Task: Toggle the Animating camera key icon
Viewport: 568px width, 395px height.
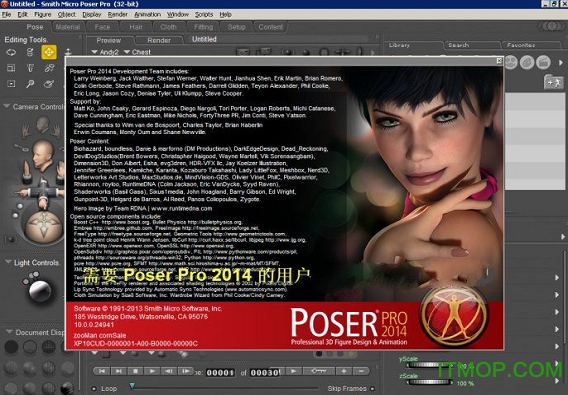Action: coord(21,147)
